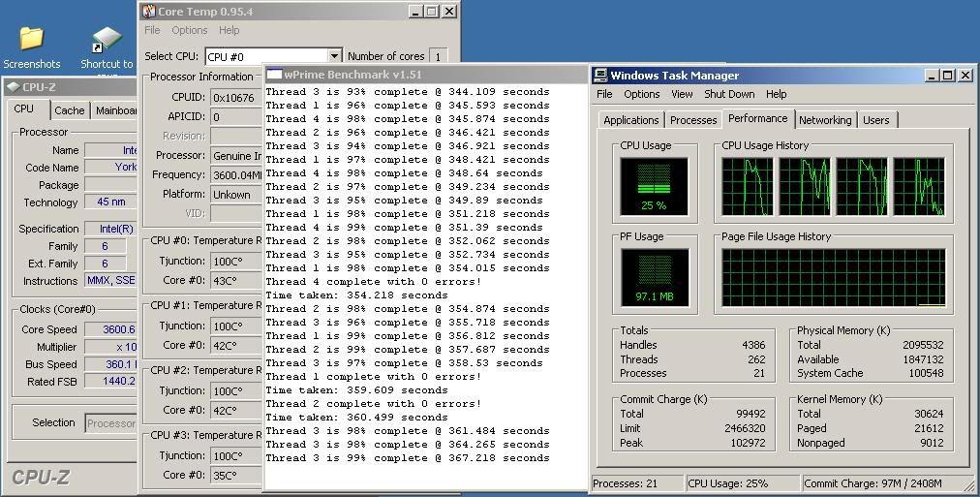
Task: Switch to Networking tab in Task Manager
Action: point(825,120)
